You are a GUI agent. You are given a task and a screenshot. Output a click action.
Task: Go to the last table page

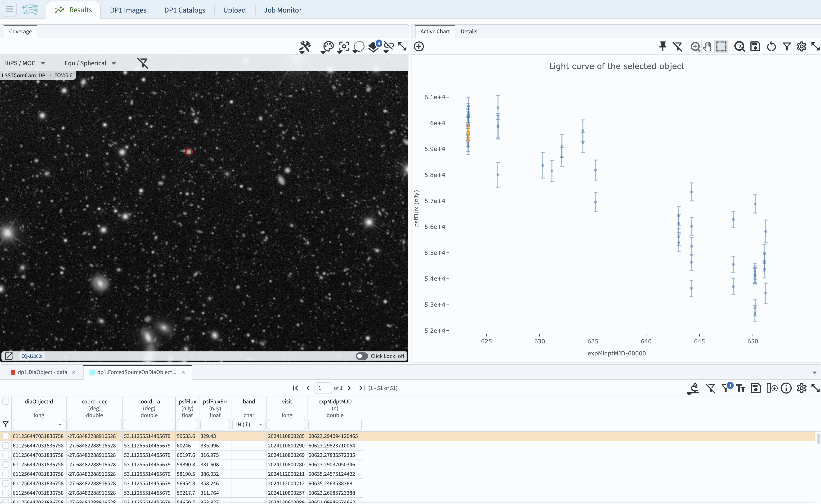[362, 388]
